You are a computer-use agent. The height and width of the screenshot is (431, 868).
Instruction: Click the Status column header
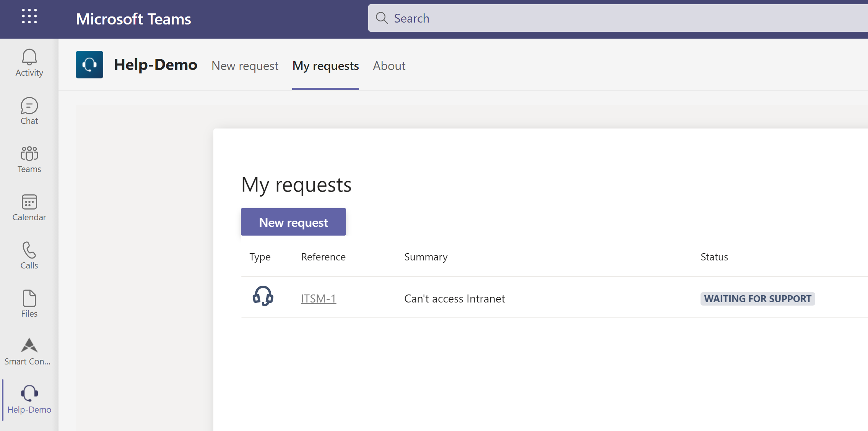pos(714,257)
